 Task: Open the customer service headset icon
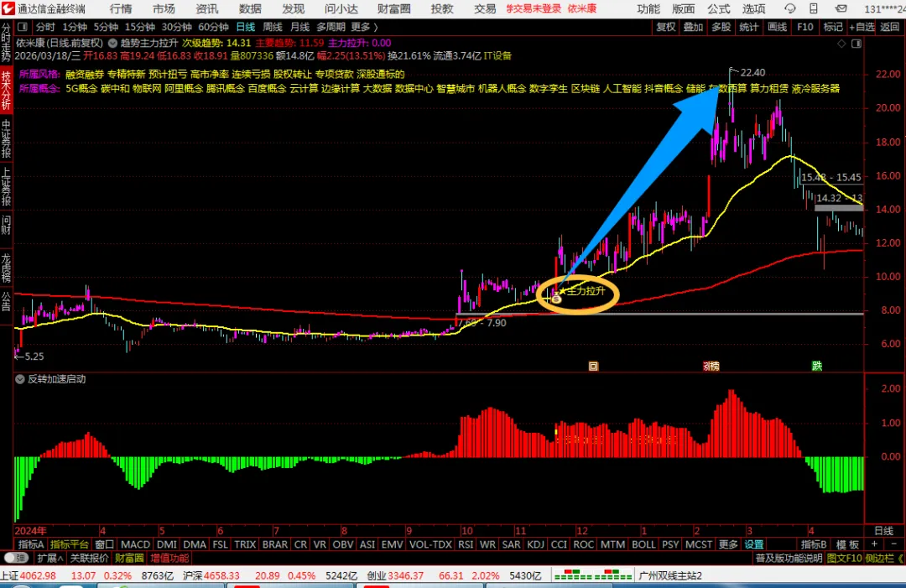coord(789,8)
